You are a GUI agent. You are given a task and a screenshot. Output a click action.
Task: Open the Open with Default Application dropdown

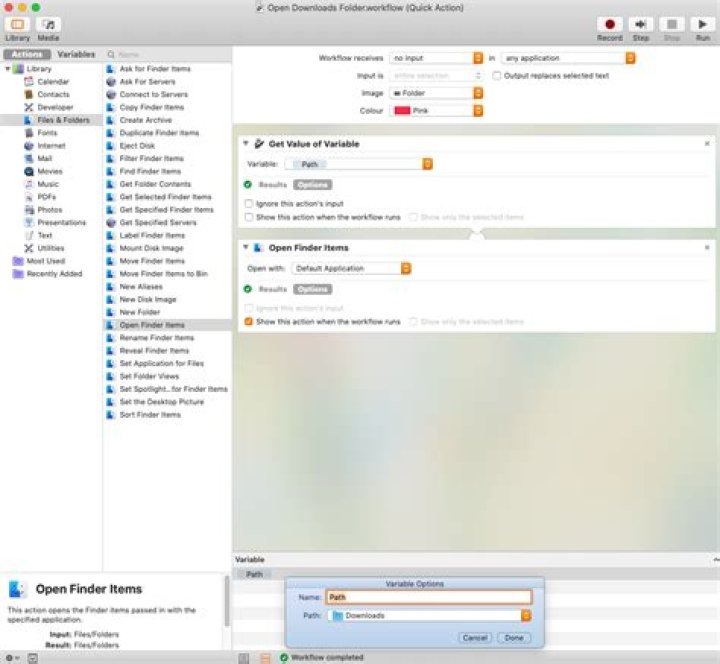pos(351,268)
